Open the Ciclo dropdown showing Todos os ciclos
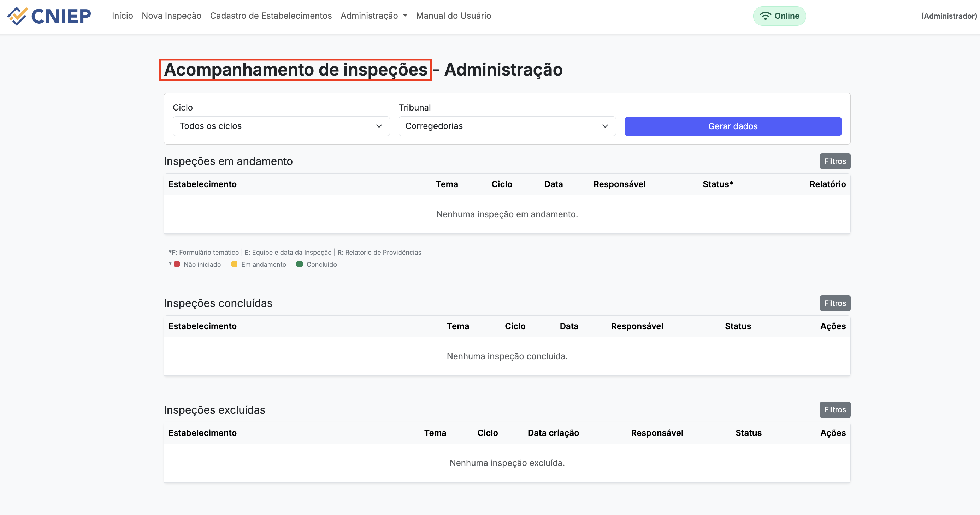The image size is (980, 515). tap(281, 126)
